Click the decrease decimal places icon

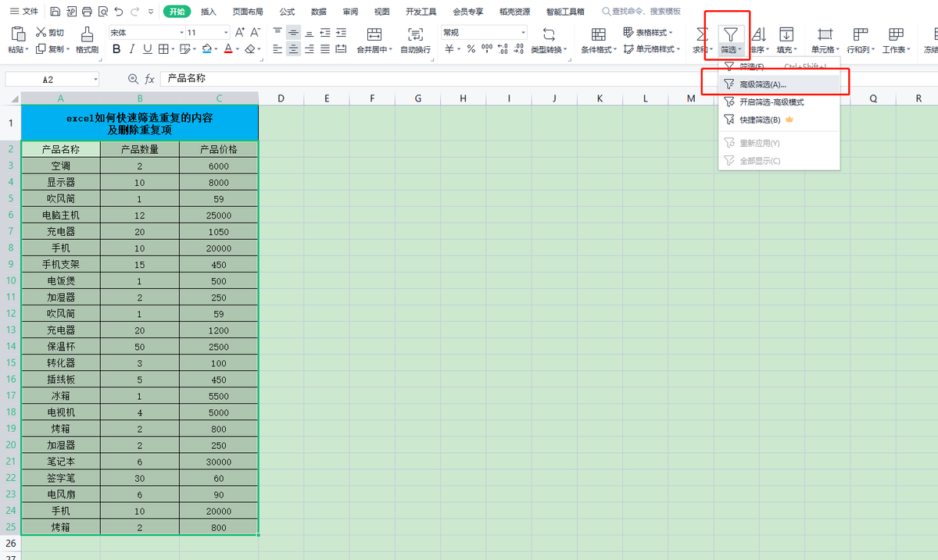point(517,48)
